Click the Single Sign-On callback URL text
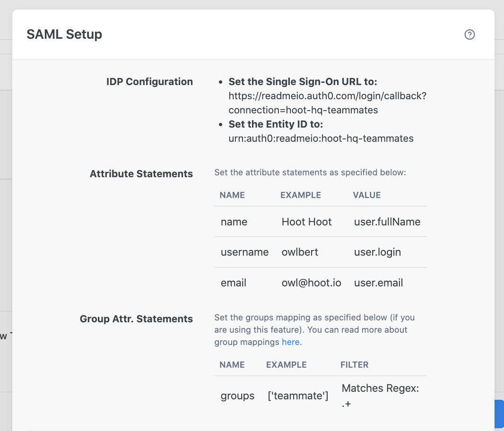The width and height of the screenshot is (504, 431). (327, 103)
